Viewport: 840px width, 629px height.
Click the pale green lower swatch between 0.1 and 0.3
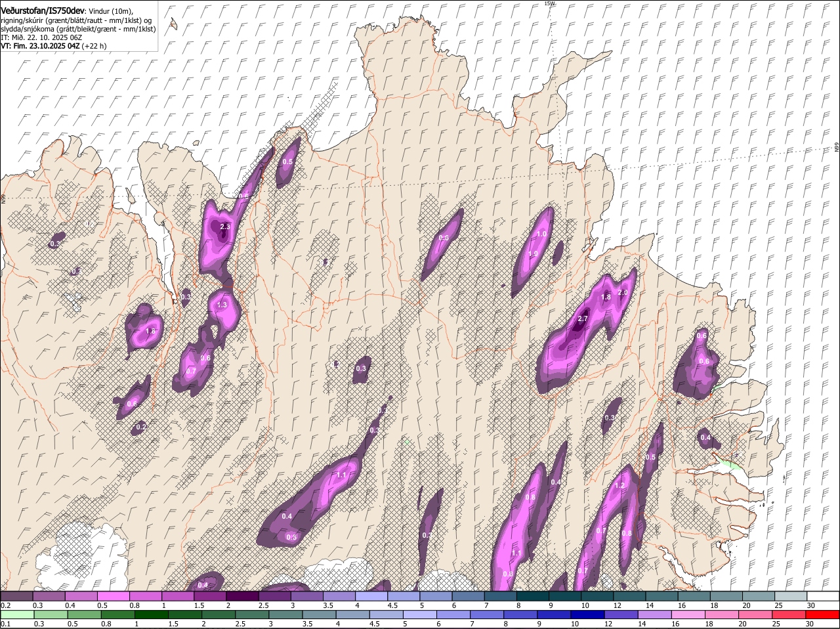point(16,615)
